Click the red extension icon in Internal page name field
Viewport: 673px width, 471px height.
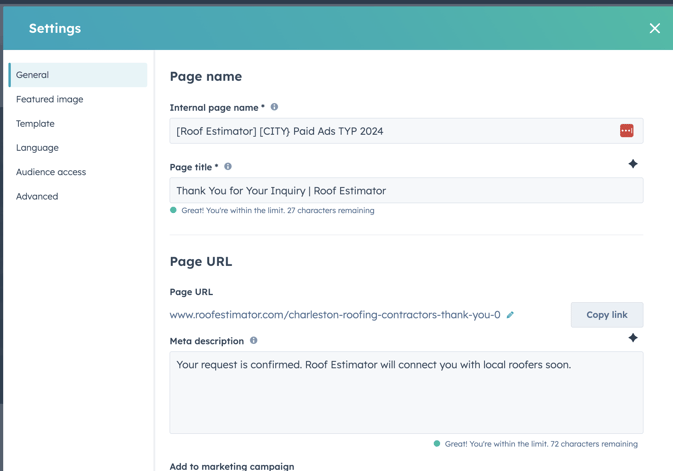point(626,131)
